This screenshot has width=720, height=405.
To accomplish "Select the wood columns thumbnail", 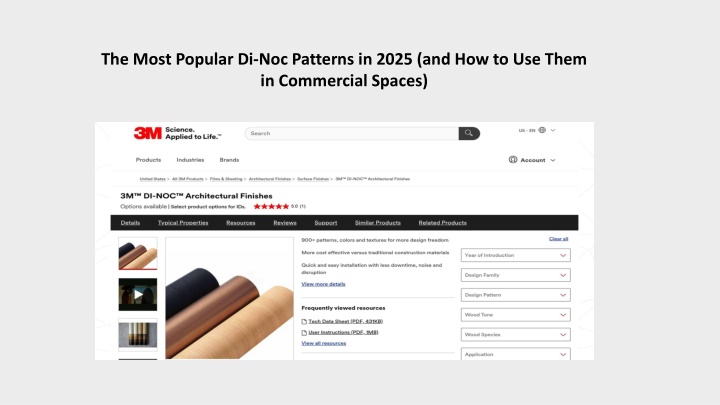I will [138, 335].
